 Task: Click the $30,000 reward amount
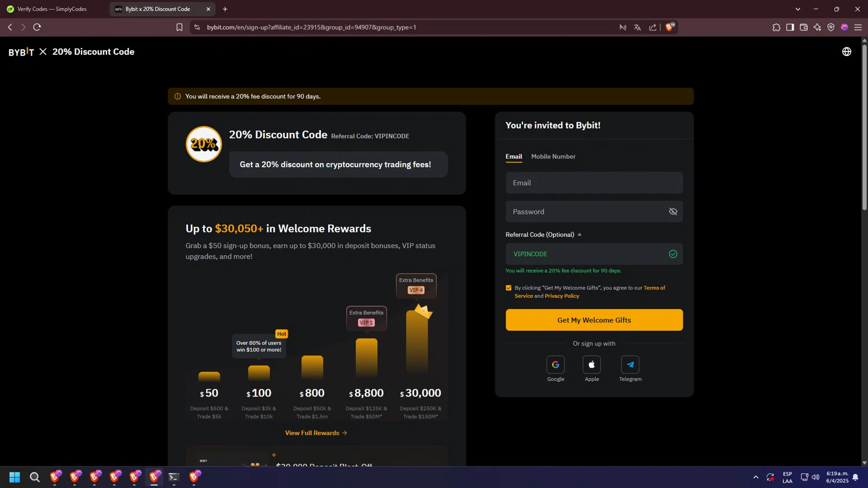click(421, 393)
